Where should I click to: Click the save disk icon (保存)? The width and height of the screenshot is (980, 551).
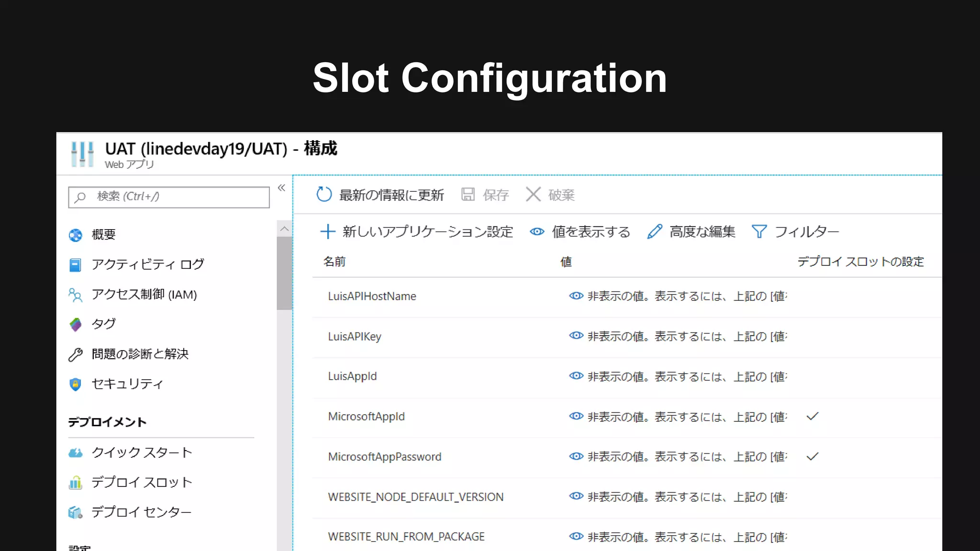[x=468, y=194]
